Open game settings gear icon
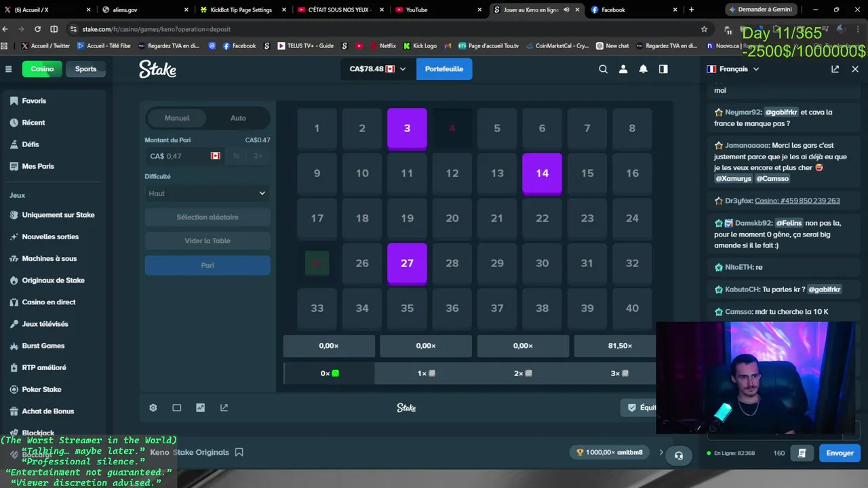Screen dimensions: 868x488 click(153, 408)
